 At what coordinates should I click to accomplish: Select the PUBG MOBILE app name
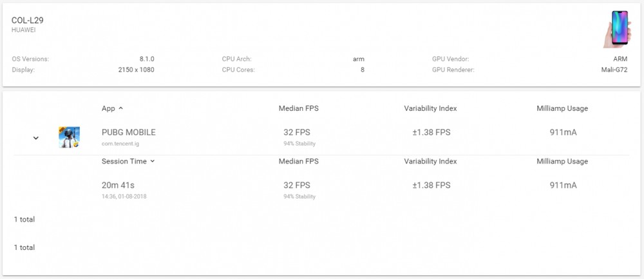tap(129, 132)
